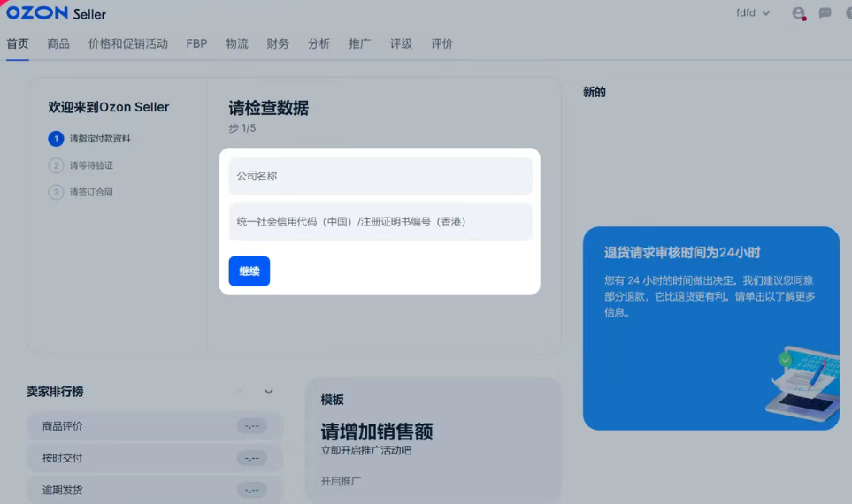This screenshot has width=852, height=504.
Task: Focus the 公司名称 input field
Action: (x=380, y=176)
